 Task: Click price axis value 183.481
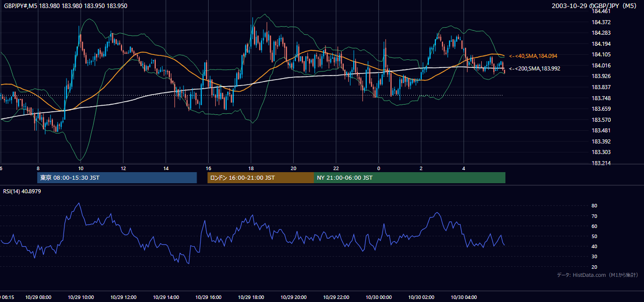[x=602, y=131]
